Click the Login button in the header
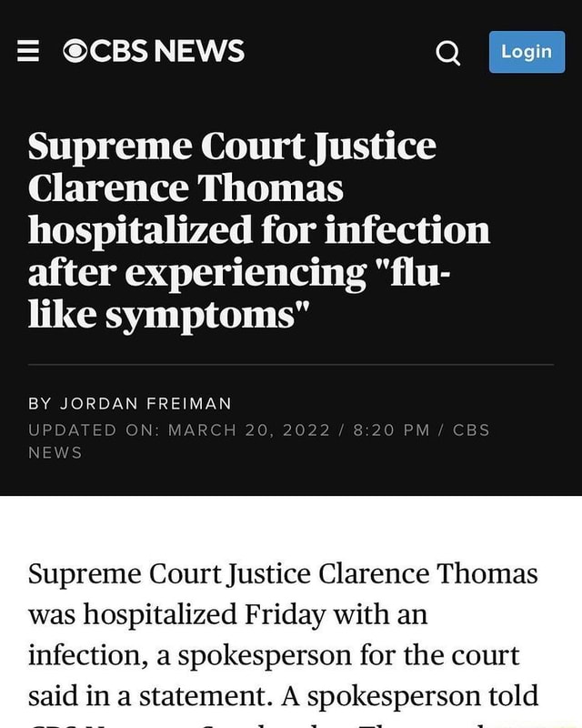 (526, 52)
